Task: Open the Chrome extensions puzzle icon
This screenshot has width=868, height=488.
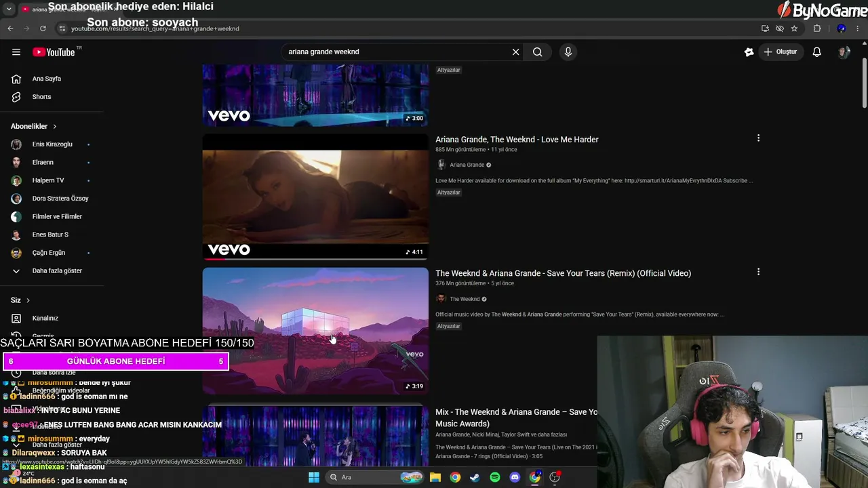Action: 816,28
